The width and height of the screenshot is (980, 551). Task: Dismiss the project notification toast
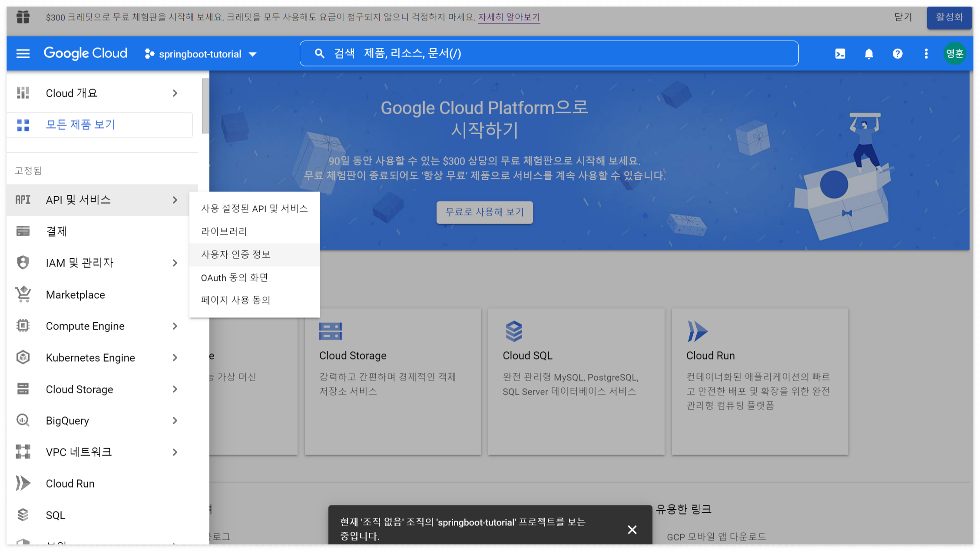[632, 529]
